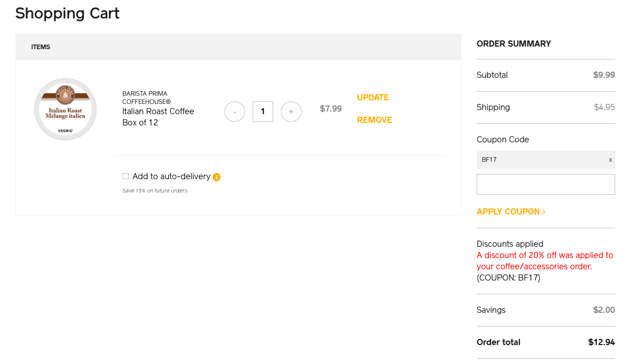
Task: Focus the empty coupon code input field
Action: pyautogui.click(x=546, y=184)
